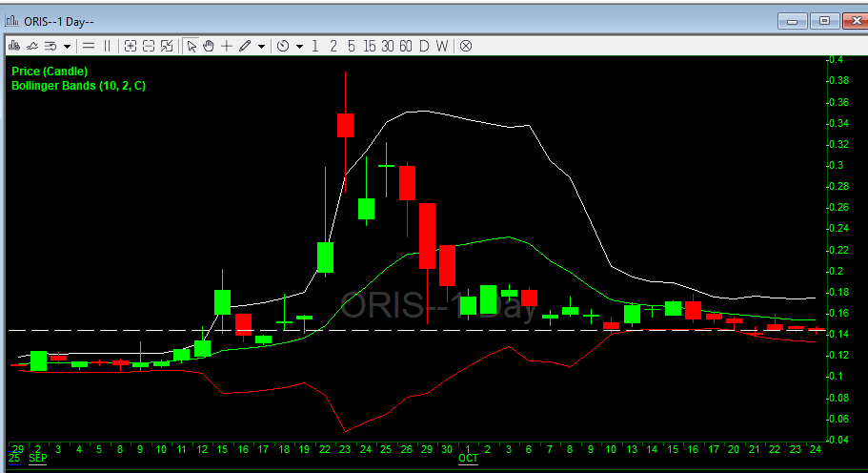Click the Price (Candle) legend label
Image resolution: width=868 pixels, height=473 pixels.
(x=49, y=72)
